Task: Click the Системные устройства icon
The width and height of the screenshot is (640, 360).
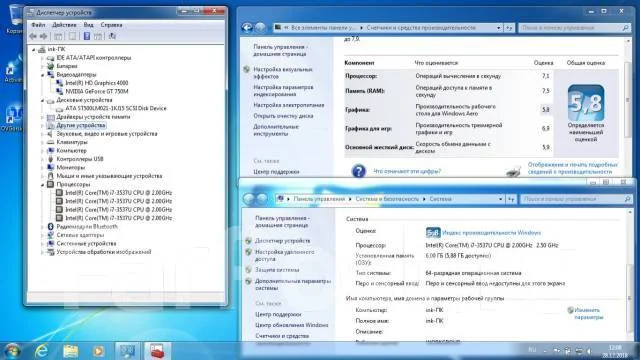Action: tap(51, 244)
